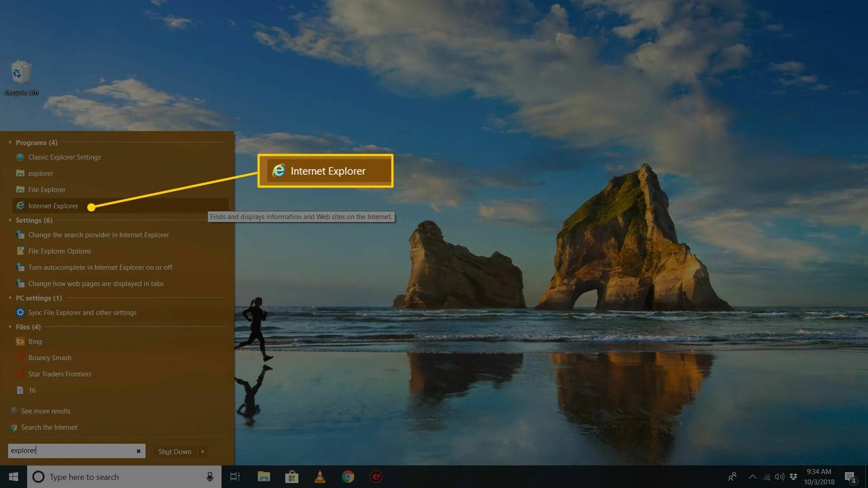
Task: Open the Action Center notifications icon
Action: 850,477
